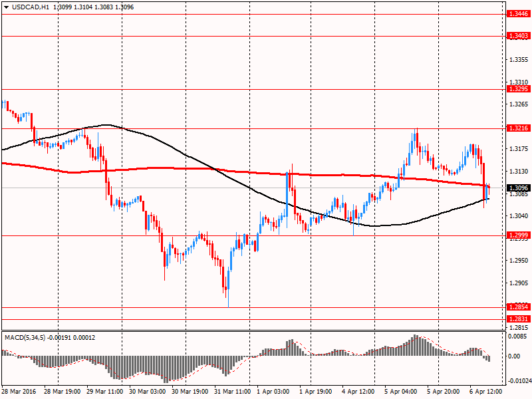Screen dimensions: 532x399
Task: Select the 1.3355 price scale value
Action: coord(519,60)
